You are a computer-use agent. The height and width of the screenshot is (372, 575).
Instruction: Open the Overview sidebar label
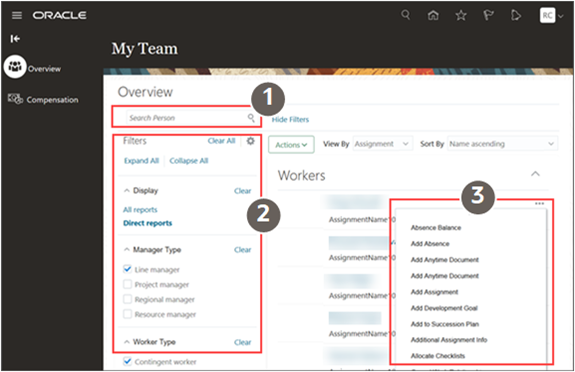[44, 69]
